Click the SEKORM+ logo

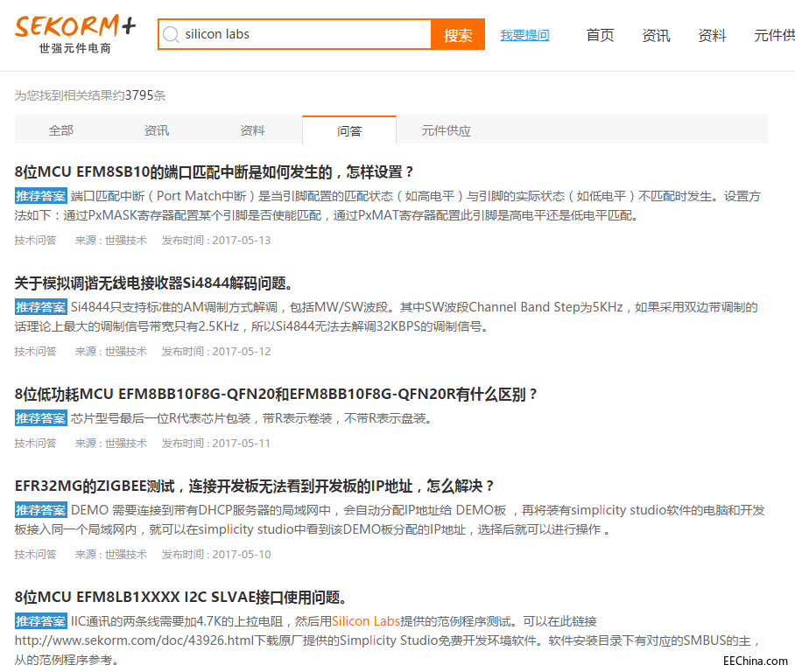(75, 34)
